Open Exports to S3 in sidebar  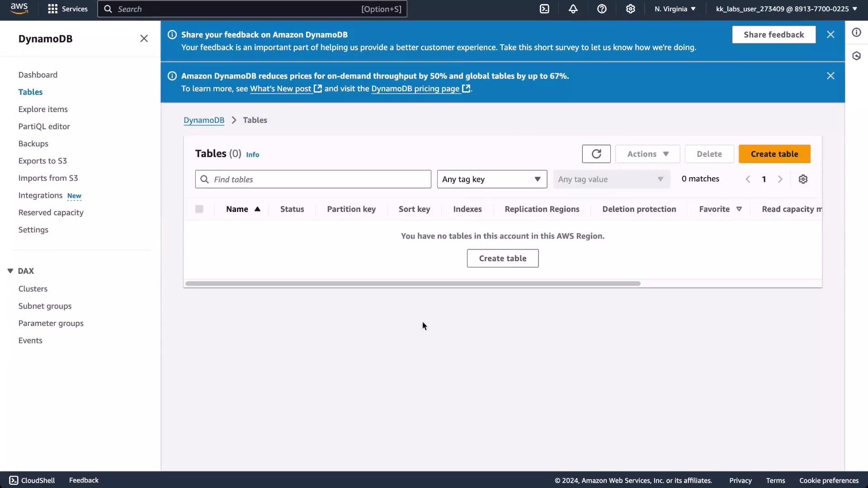coord(42,161)
